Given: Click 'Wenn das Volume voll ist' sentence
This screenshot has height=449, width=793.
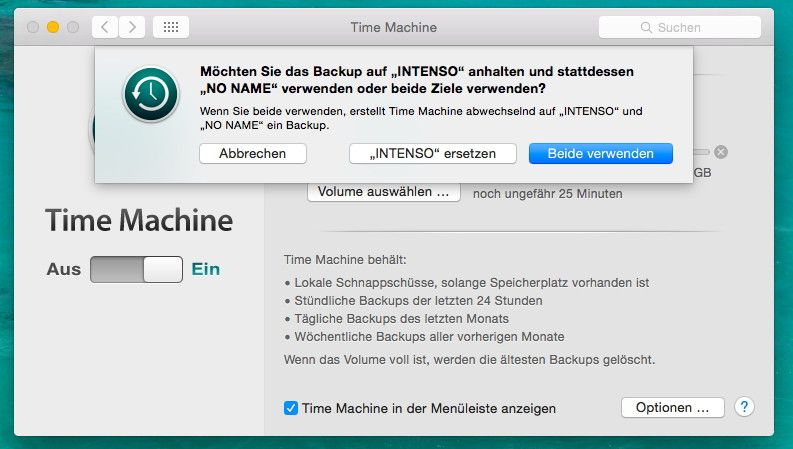Looking at the screenshot, I should [x=469, y=360].
